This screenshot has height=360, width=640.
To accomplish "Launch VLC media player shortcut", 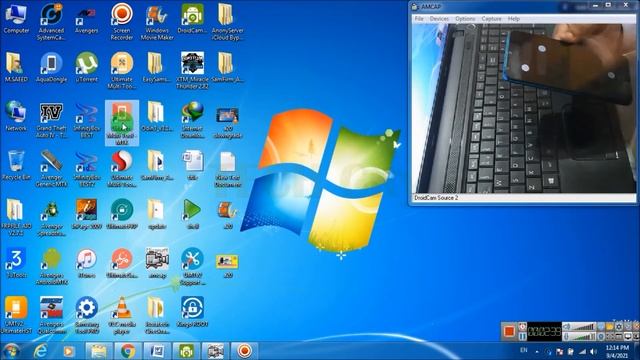I will (122, 316).
